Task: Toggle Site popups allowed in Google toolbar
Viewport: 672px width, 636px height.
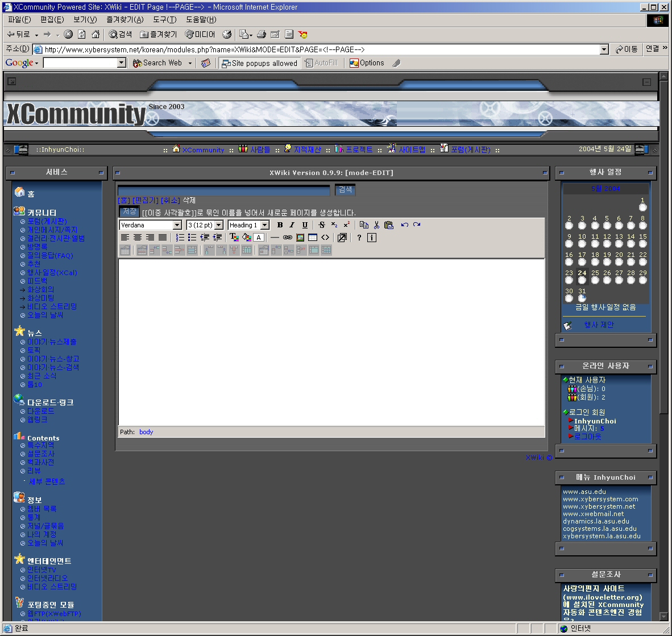Action: click(x=259, y=63)
